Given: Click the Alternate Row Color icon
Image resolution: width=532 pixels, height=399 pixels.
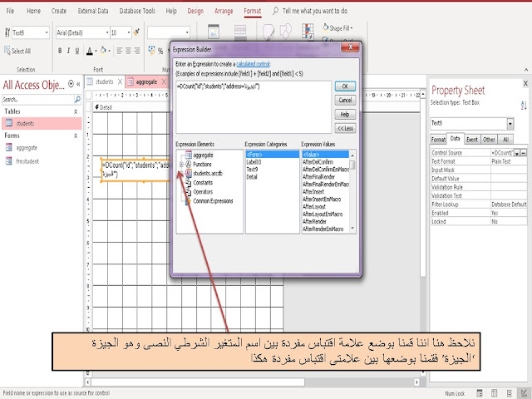Looking at the screenshot, I should click(240, 32).
